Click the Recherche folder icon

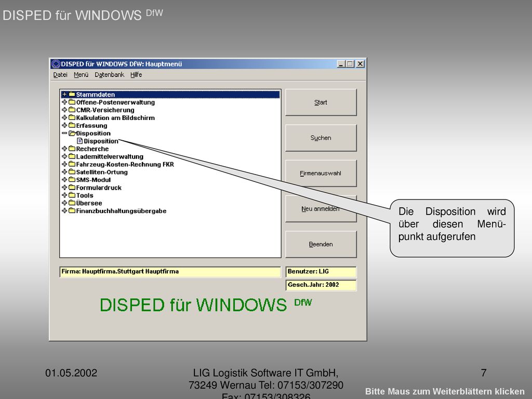(x=72, y=149)
